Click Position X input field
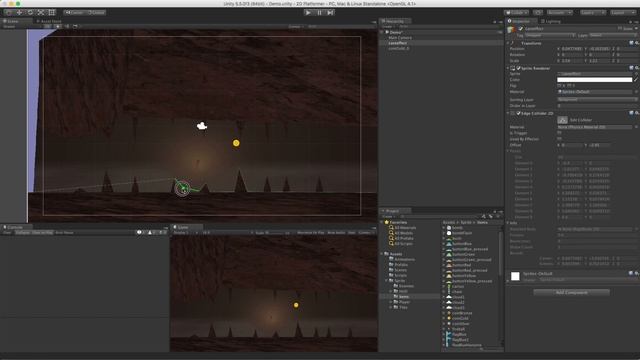This screenshot has width=640, height=360. click(572, 49)
